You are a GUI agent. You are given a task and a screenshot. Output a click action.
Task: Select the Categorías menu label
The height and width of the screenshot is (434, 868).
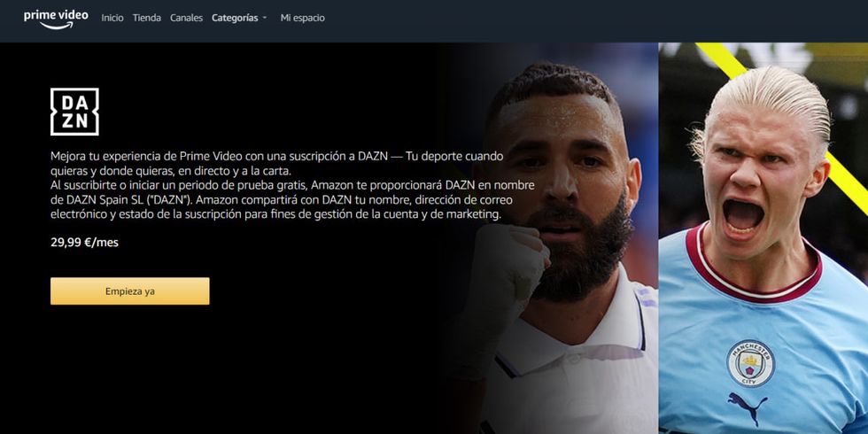(235, 18)
